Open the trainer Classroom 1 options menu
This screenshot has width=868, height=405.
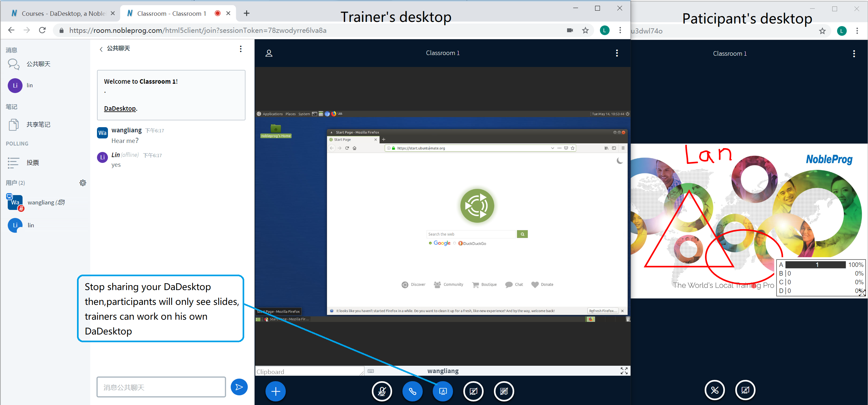pyautogui.click(x=617, y=53)
